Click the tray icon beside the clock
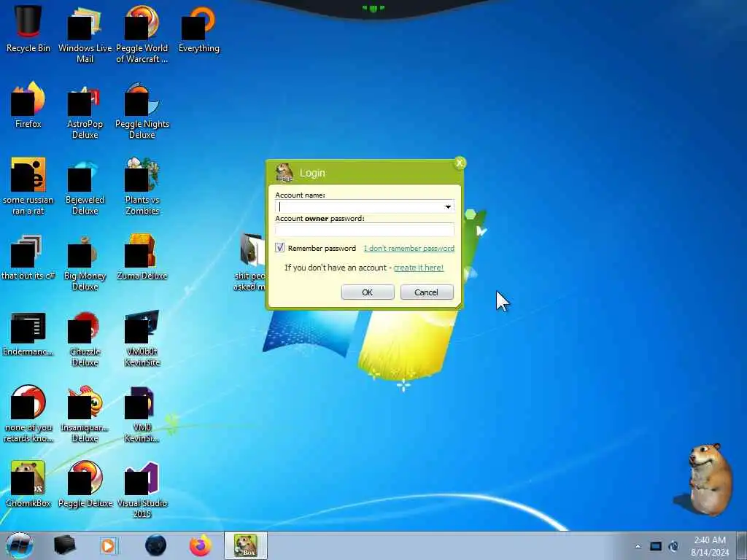The height and width of the screenshot is (560, 747). coord(673,546)
